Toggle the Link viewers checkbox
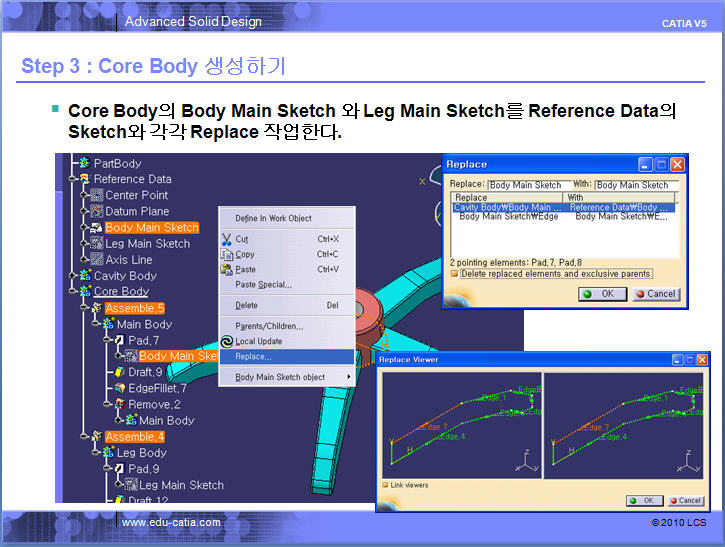 pos(386,485)
